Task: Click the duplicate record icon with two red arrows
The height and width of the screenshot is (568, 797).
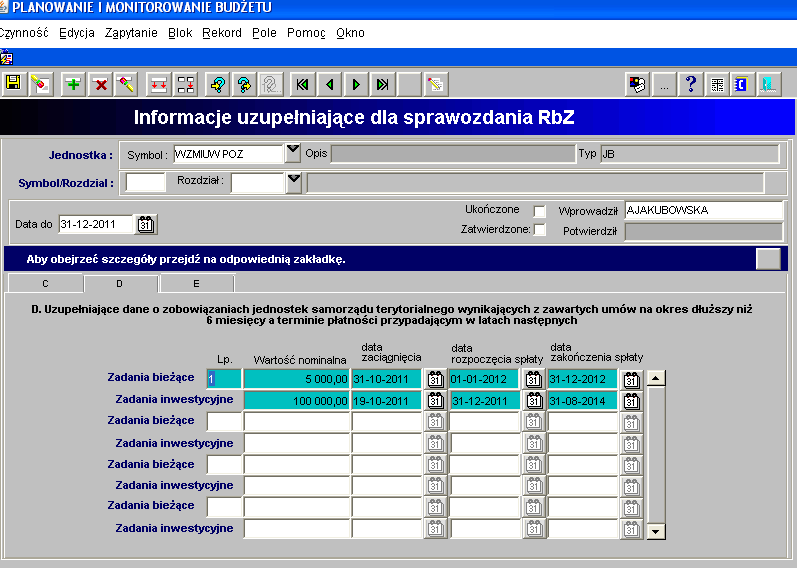Action: tap(159, 84)
